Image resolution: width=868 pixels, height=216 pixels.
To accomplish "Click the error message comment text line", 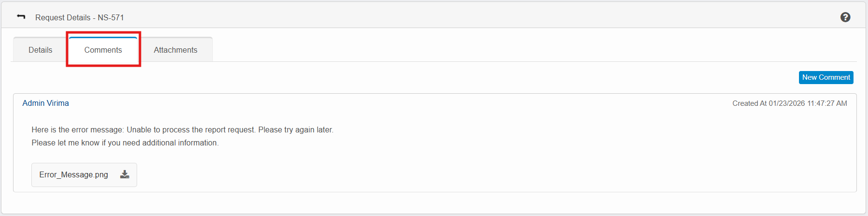I will [182, 130].
